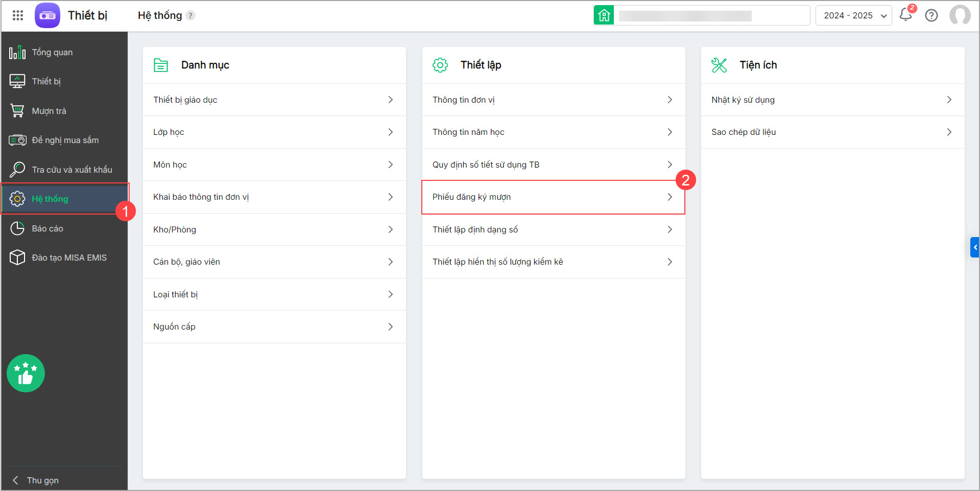980x491 pixels.
Task: Open the notification bell
Action: point(906,15)
